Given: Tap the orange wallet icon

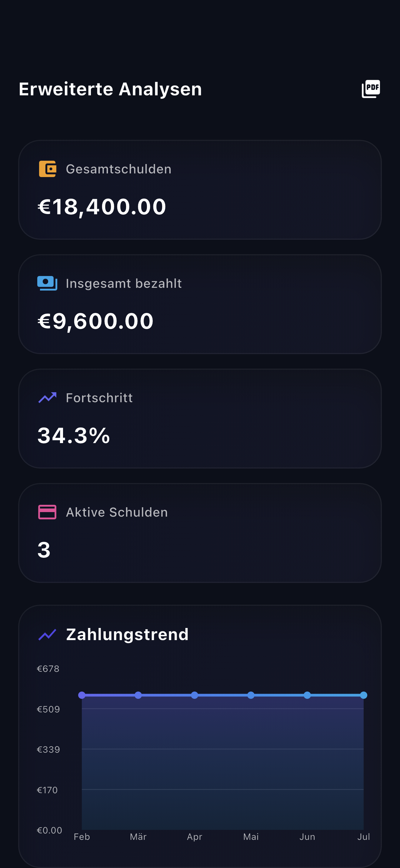Looking at the screenshot, I should click(48, 169).
